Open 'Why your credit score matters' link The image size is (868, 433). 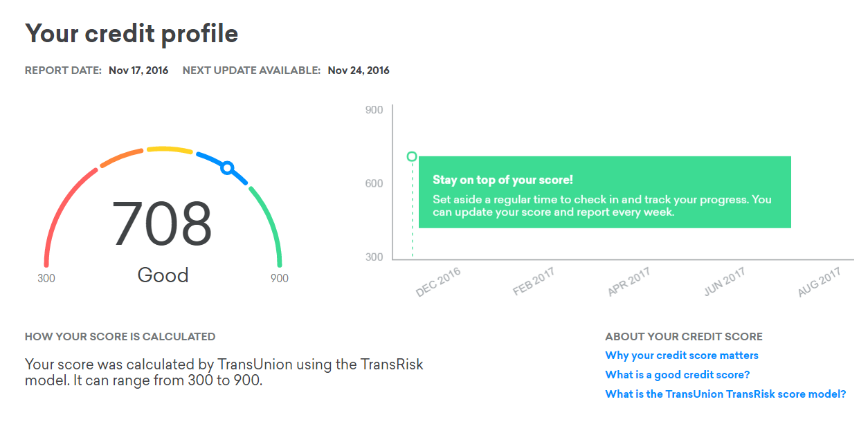click(682, 356)
